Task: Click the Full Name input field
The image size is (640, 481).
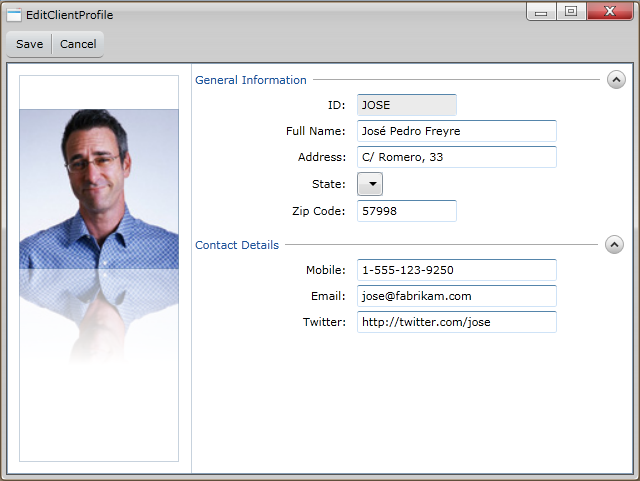Action: 456,131
